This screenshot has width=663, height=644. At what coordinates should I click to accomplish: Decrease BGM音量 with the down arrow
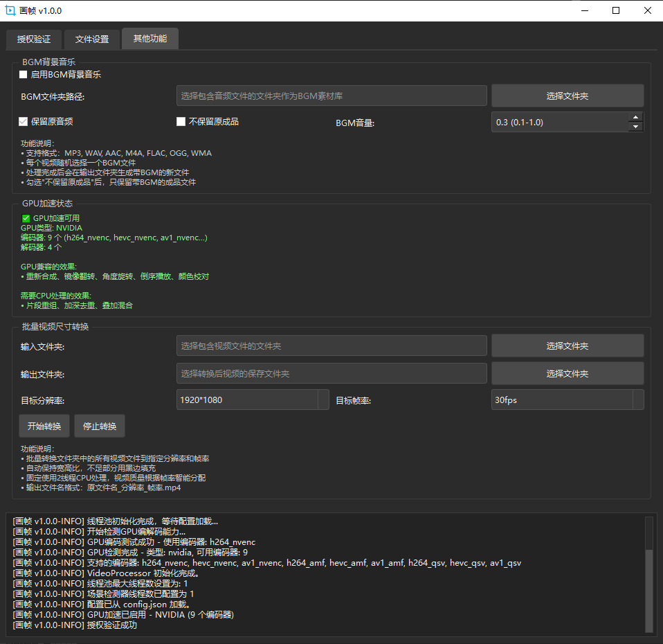635,127
